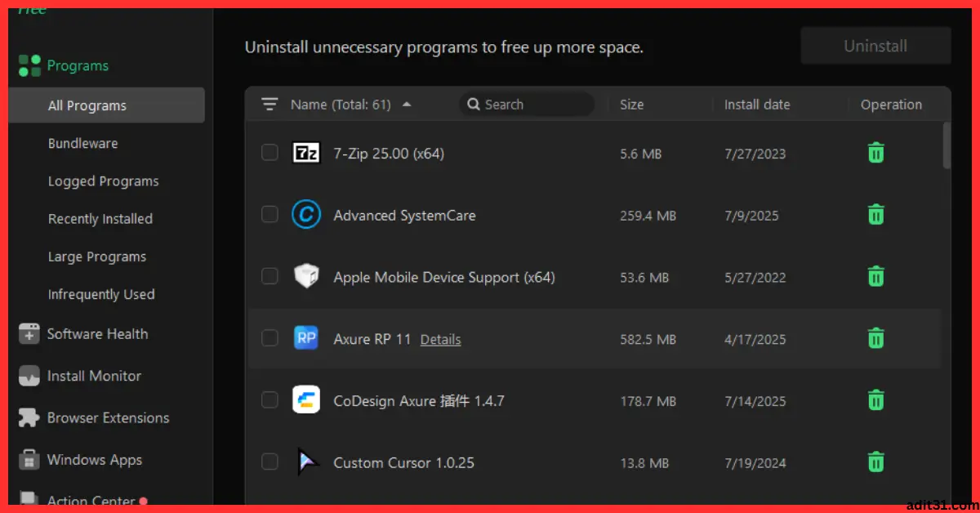This screenshot has height=513, width=980.
Task: Click inside the Search input field
Action: click(x=527, y=105)
